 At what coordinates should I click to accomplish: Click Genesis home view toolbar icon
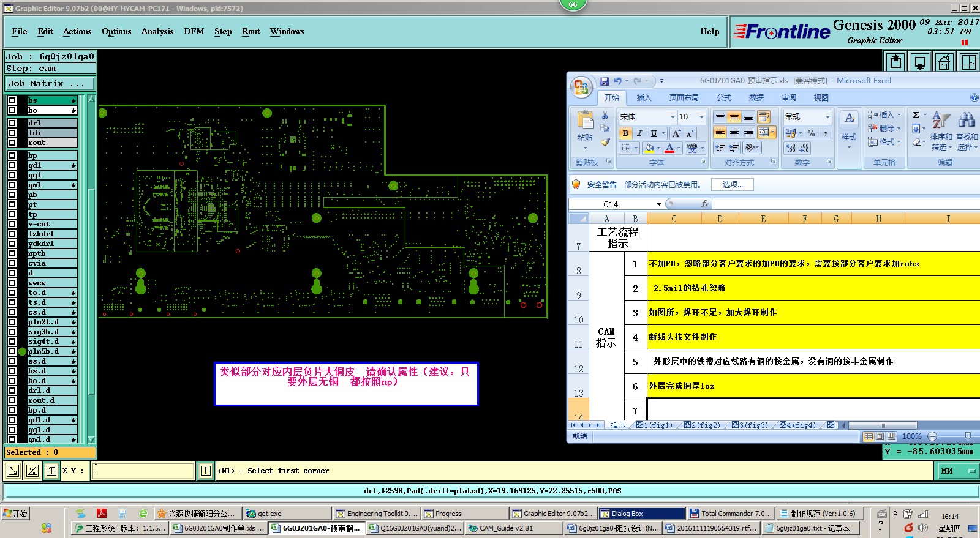pyautogui.click(x=944, y=62)
